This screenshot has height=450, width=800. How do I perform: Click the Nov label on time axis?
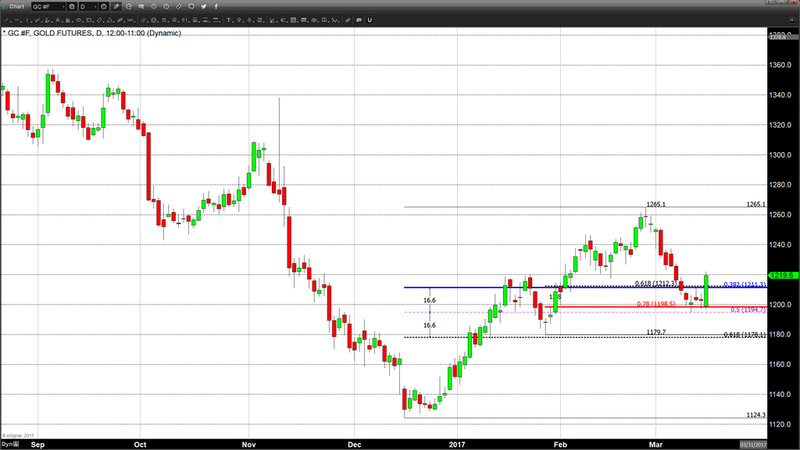(249, 444)
